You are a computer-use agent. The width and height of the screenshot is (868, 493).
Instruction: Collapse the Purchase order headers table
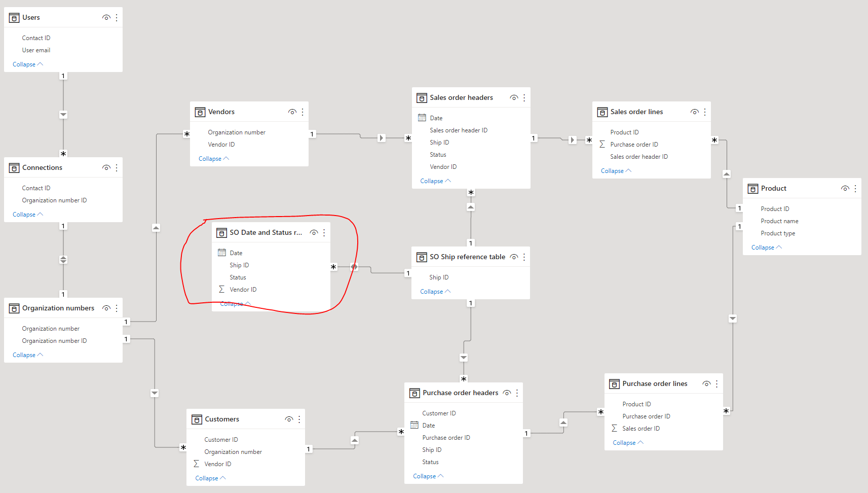point(428,476)
